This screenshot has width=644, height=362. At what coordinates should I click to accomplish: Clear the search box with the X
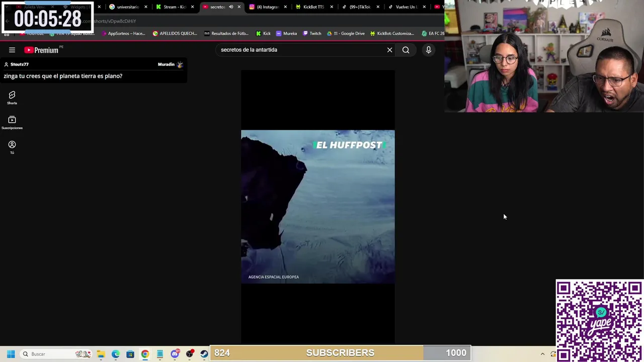(389, 50)
